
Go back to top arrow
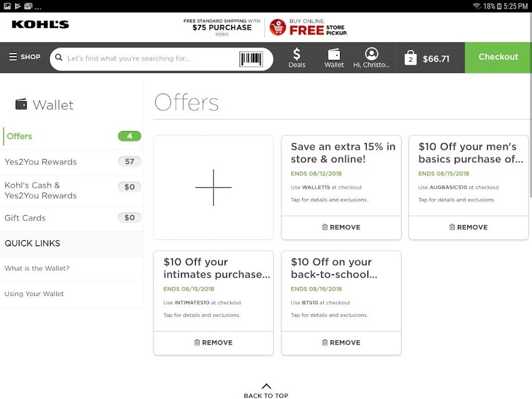[266, 391]
